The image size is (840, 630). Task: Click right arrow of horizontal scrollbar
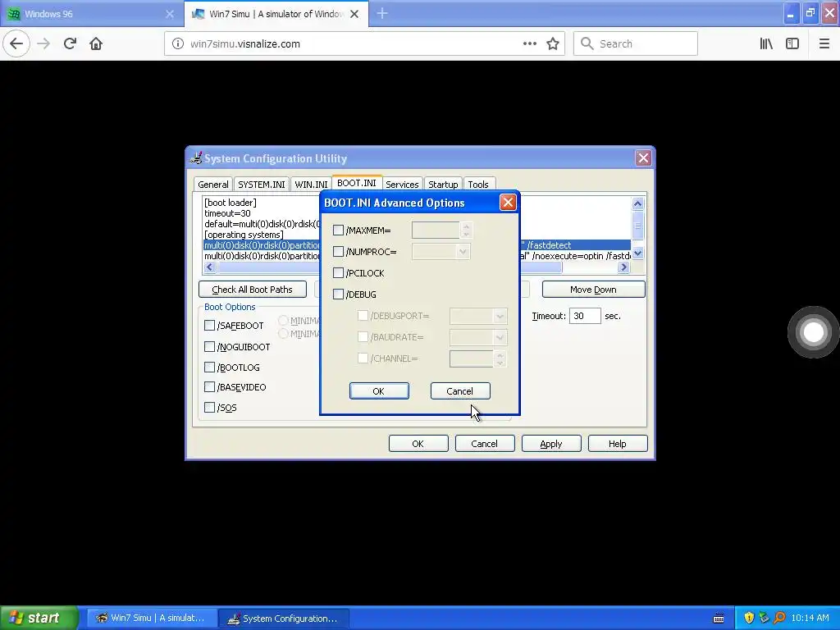(623, 267)
